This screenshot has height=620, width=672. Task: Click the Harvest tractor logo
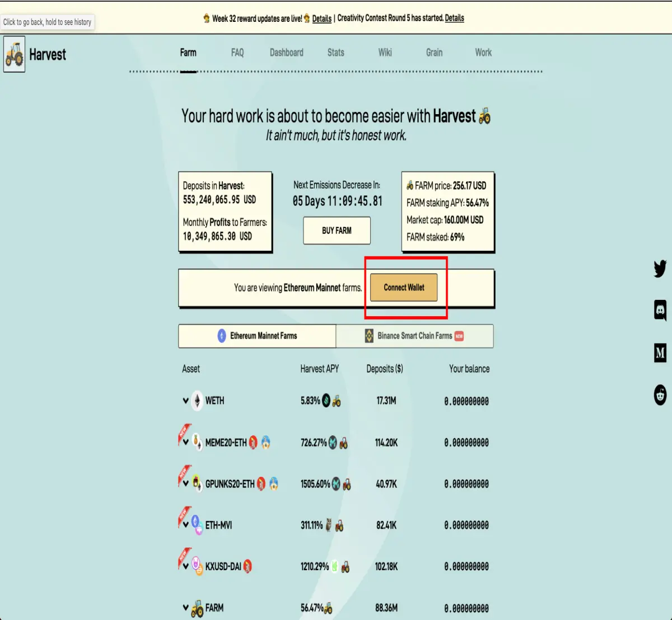pyautogui.click(x=15, y=54)
